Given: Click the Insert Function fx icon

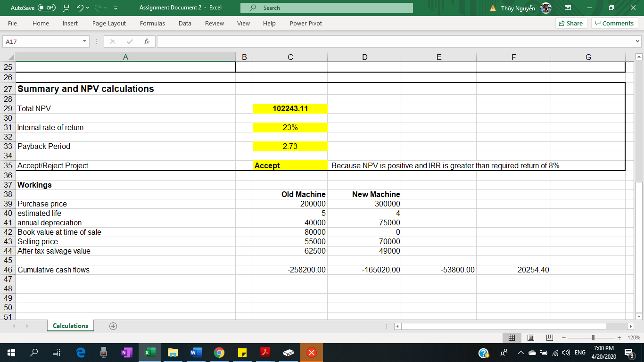Looking at the screenshot, I should (147, 41).
